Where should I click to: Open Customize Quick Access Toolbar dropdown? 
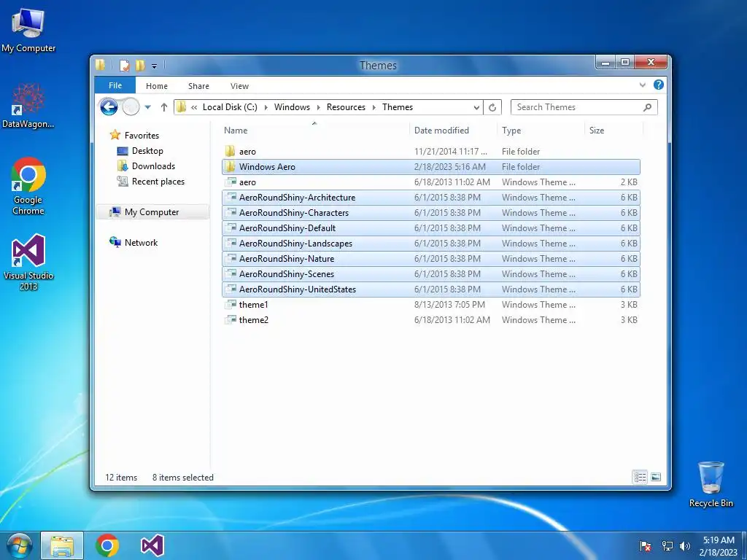[155, 66]
